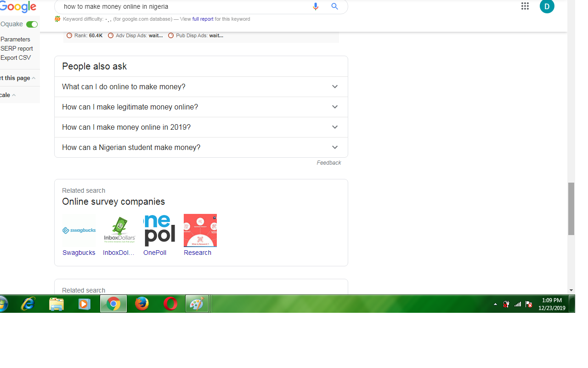Click the Swagbucks logo thumbnail
Image resolution: width=588 pixels, height=368 pixels.
79,230
